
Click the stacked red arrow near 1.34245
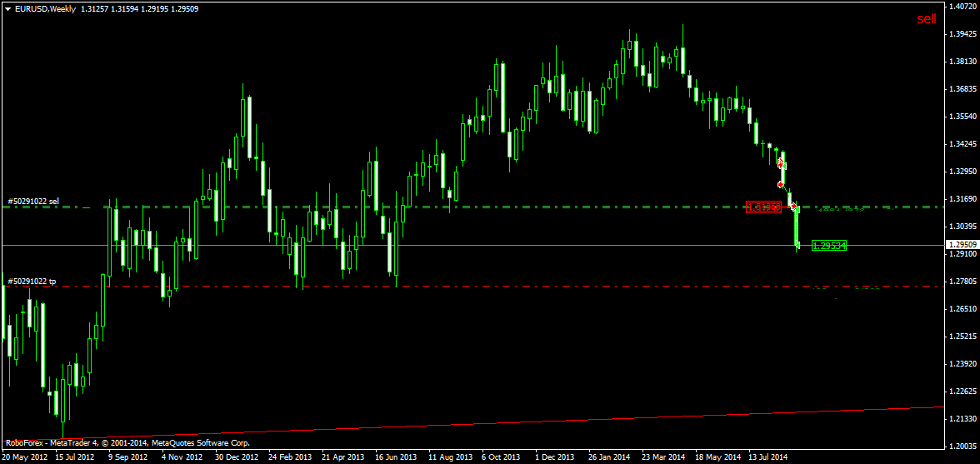point(781,162)
